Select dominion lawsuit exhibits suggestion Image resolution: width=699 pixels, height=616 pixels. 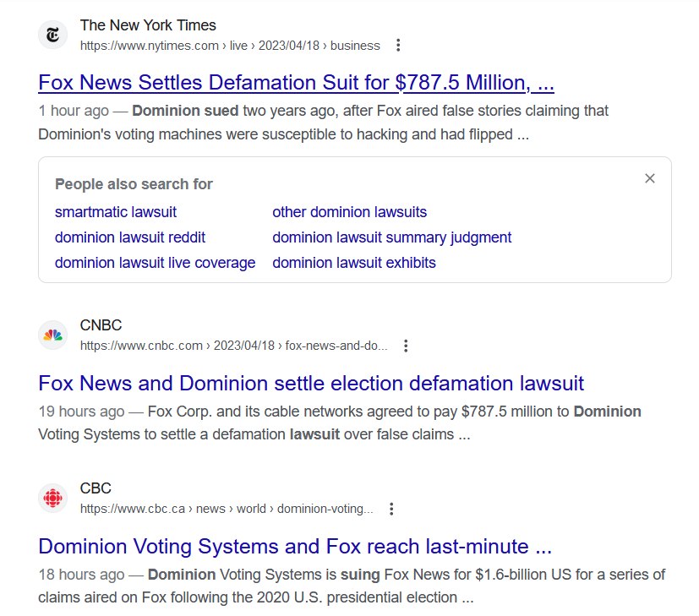353,263
